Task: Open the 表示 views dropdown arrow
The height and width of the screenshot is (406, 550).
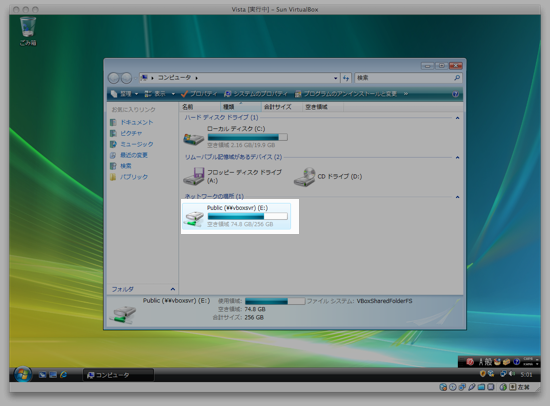Action: pyautogui.click(x=173, y=94)
